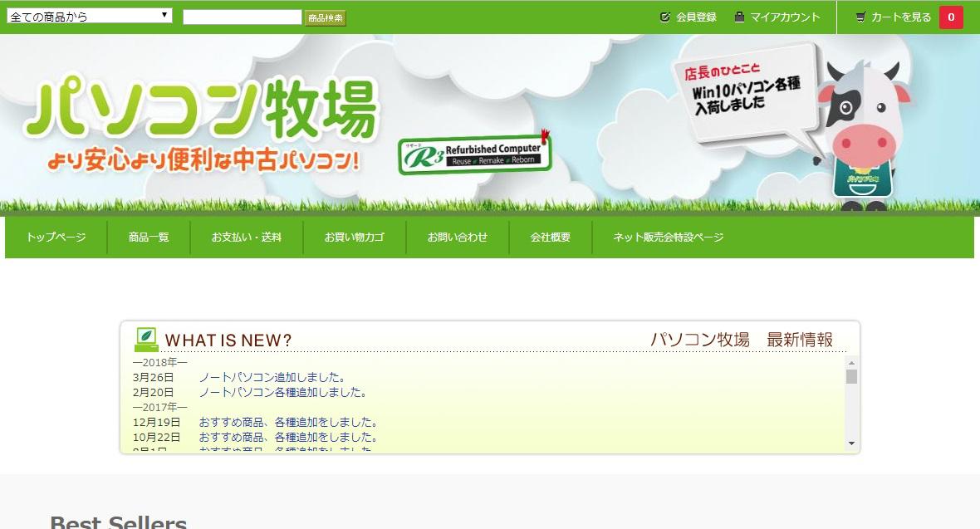Open ネット販売会特設ページ menu item
980x529 pixels.
coord(668,237)
